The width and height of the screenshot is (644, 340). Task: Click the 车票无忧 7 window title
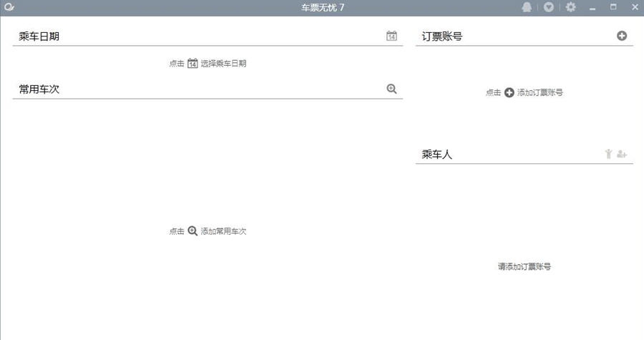tap(323, 7)
